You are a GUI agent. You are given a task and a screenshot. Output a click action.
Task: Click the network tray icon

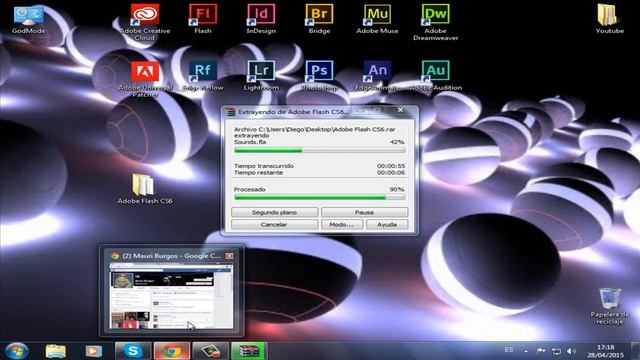pyautogui.click(x=556, y=351)
